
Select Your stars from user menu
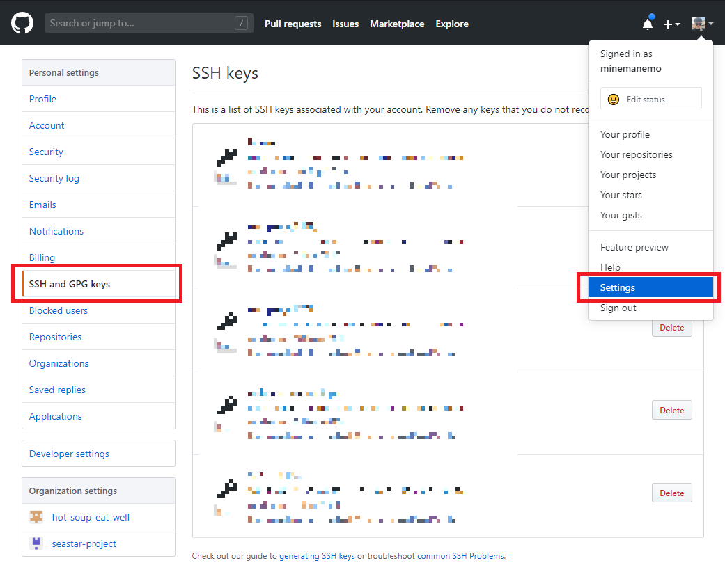[650, 195]
